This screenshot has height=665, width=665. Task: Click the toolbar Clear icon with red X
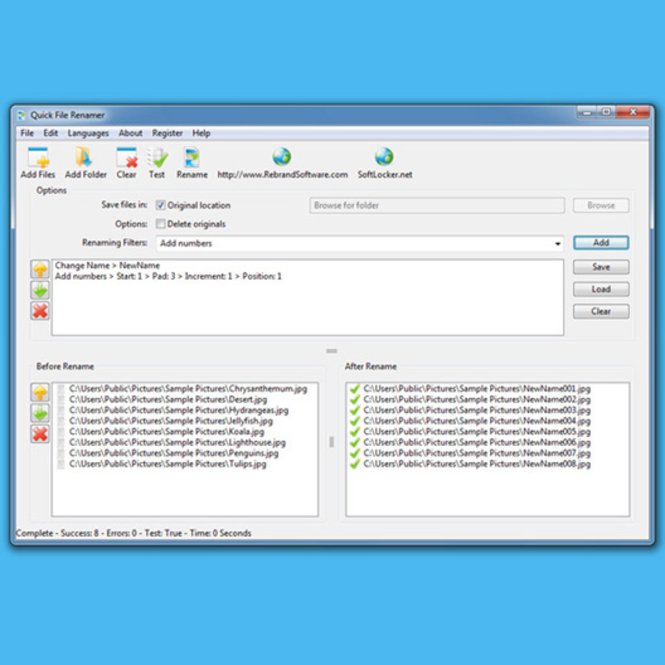(x=126, y=162)
